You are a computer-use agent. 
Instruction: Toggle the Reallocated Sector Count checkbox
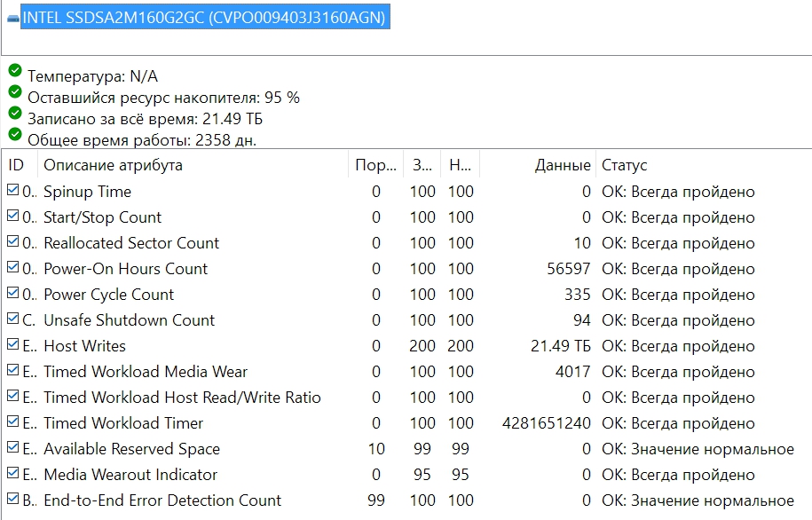13,242
